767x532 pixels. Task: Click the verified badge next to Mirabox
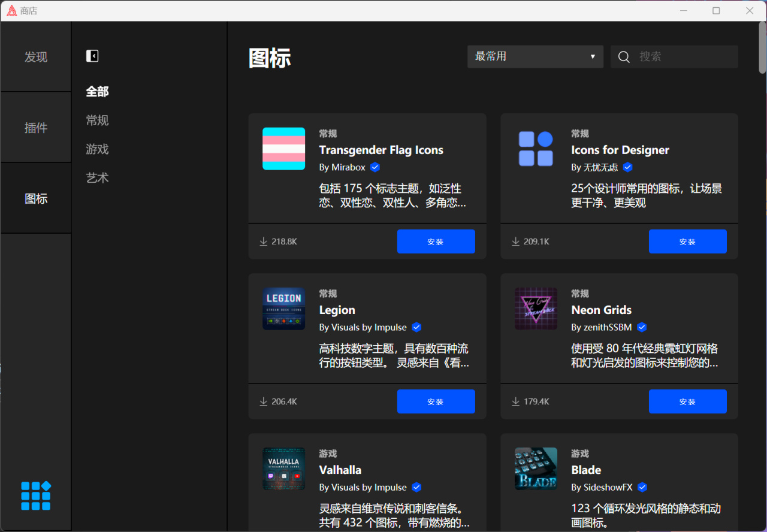tap(375, 167)
